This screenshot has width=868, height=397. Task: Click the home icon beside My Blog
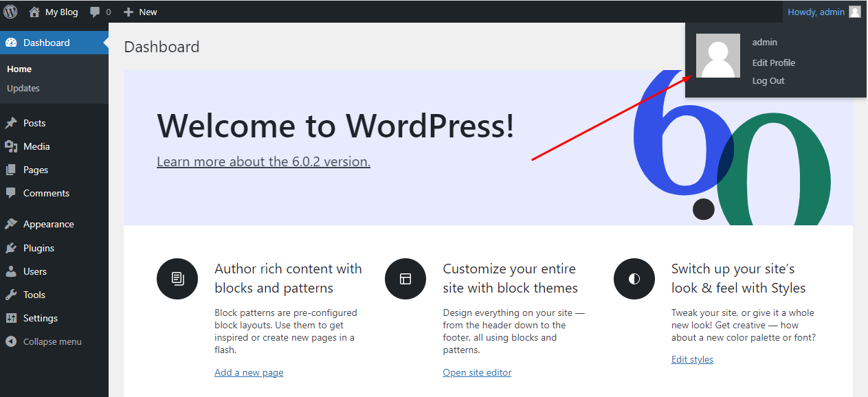34,12
